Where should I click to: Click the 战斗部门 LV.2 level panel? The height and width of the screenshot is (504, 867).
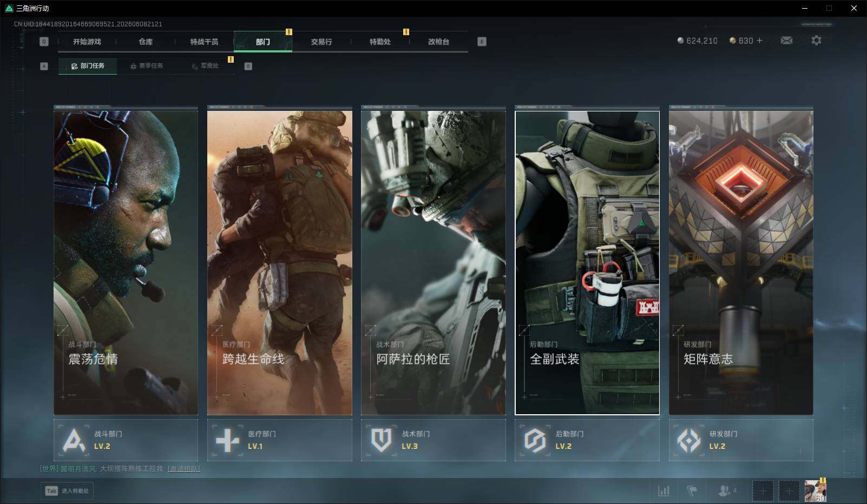tap(126, 440)
